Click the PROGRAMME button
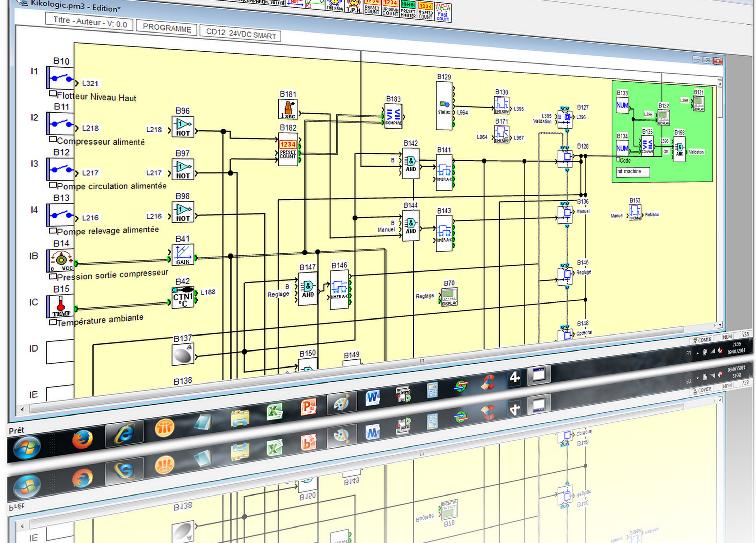Viewport: 756px width, 543px height. tap(167, 28)
